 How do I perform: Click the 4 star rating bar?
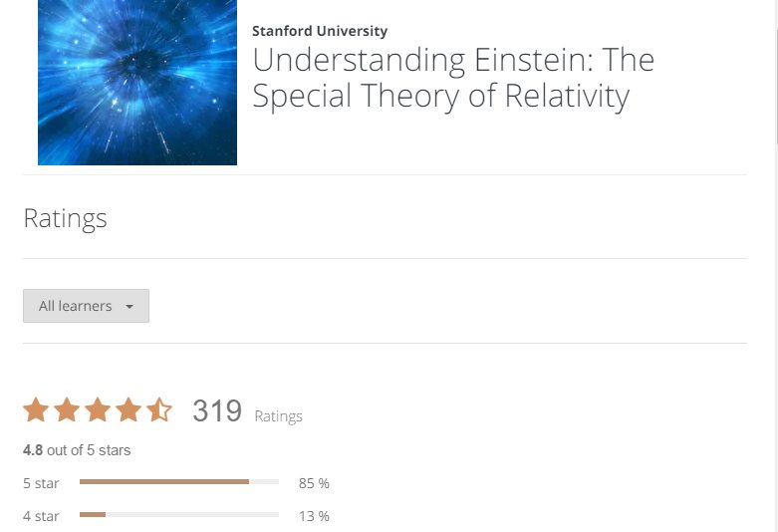(x=179, y=515)
